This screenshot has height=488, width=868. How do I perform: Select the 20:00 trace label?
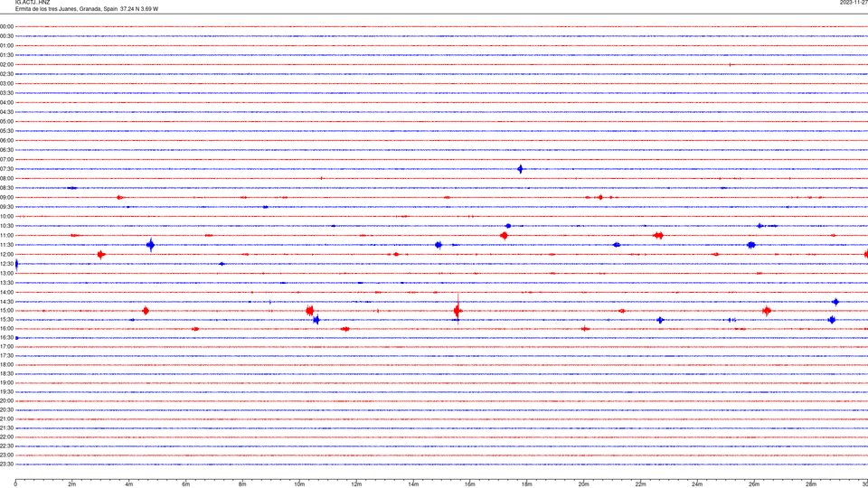point(6,400)
